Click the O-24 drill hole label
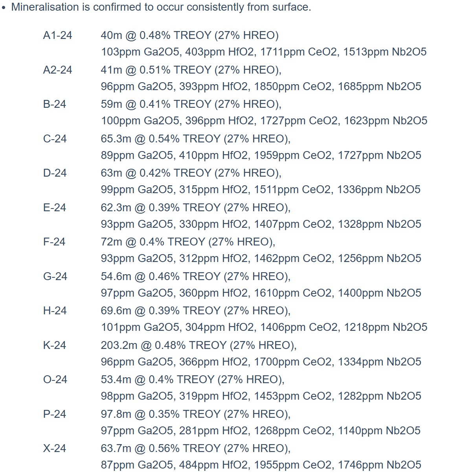452x476 pixels. [55, 380]
